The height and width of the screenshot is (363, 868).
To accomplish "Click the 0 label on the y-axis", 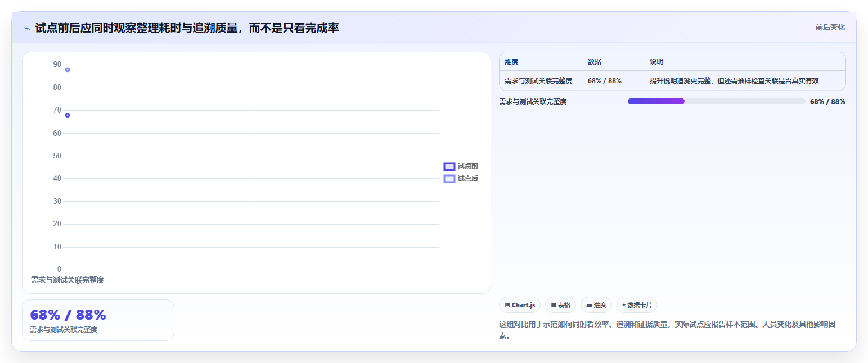I will point(59,269).
